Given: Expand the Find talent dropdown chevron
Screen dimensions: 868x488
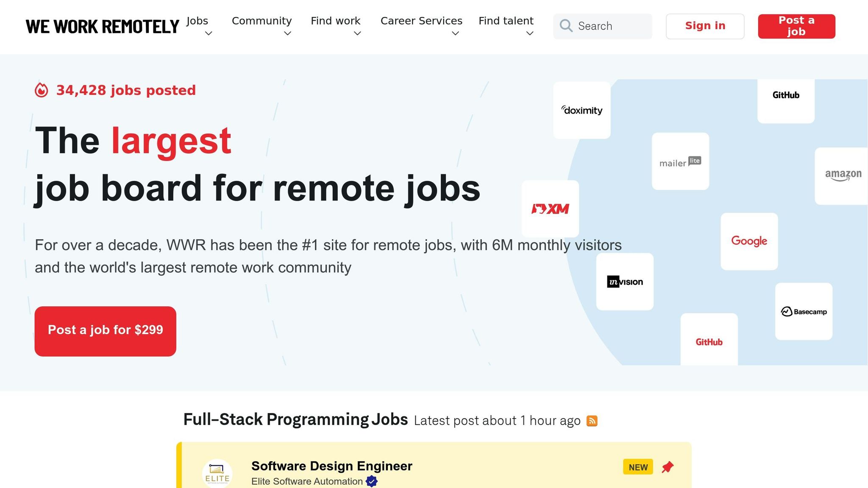Looking at the screenshot, I should tap(529, 33).
